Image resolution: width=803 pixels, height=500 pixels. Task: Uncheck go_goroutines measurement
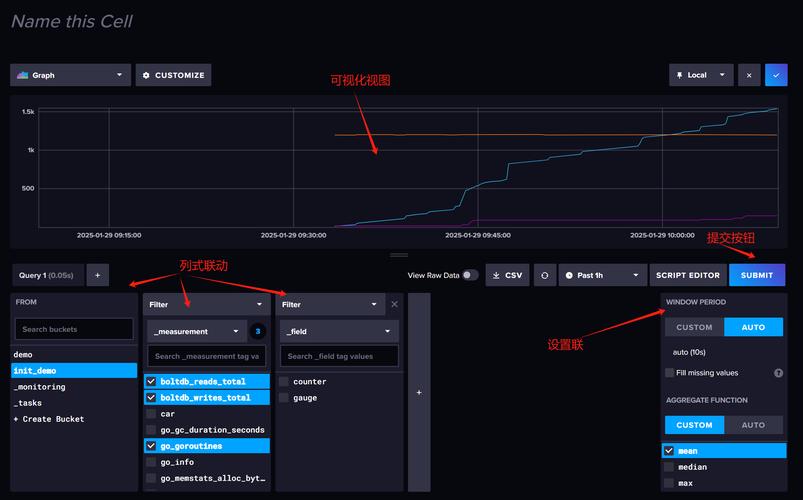pyautogui.click(x=151, y=446)
